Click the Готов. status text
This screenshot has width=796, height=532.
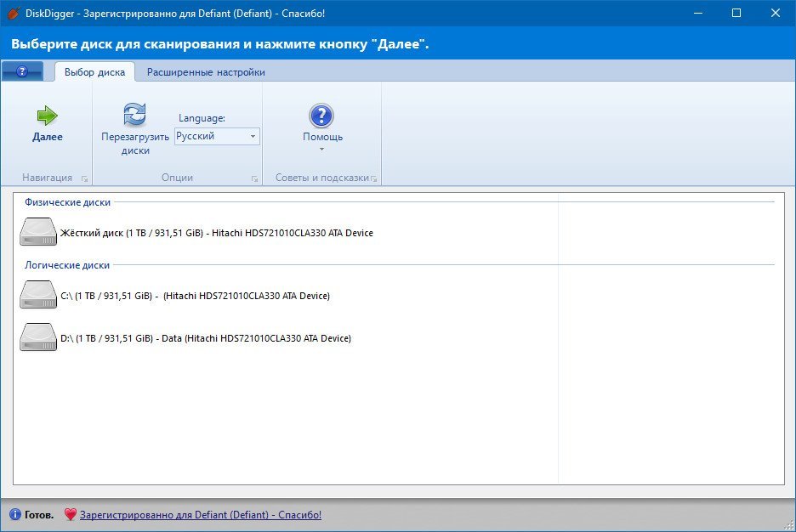coord(39,515)
